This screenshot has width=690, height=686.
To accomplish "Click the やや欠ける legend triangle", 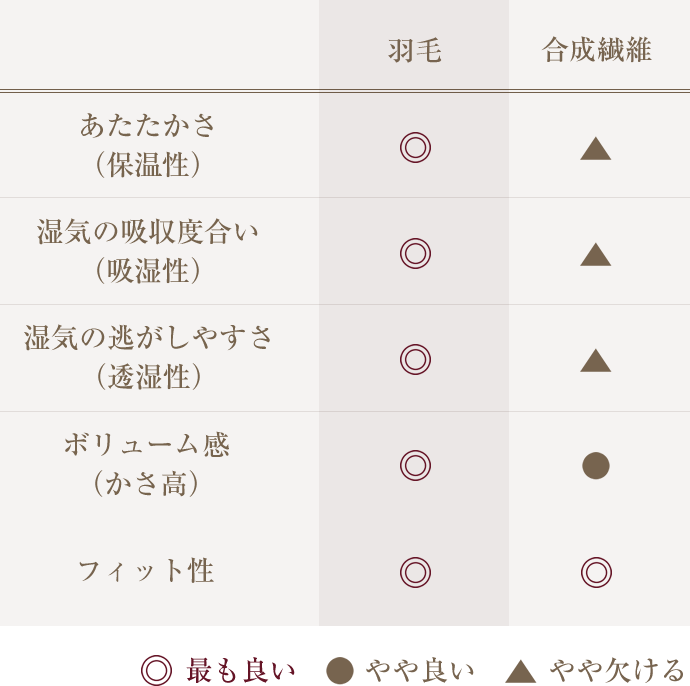I will [521, 671].
